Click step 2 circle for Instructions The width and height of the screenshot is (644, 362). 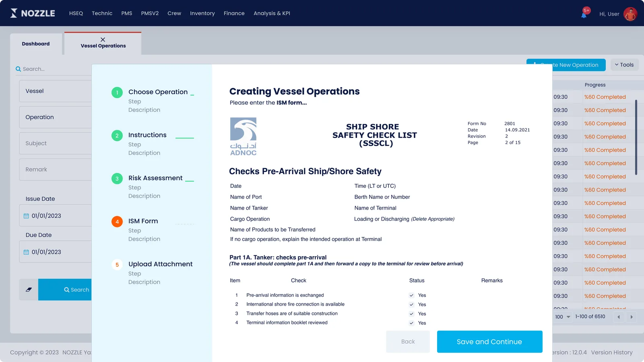(117, 136)
